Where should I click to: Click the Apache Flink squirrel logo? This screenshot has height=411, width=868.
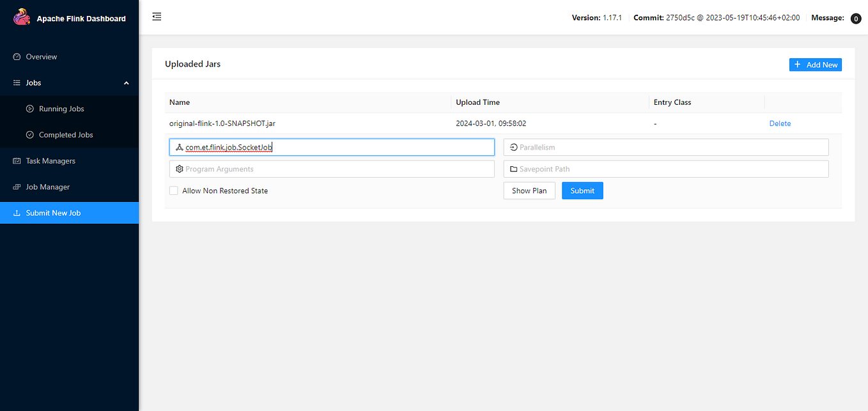[x=21, y=17]
